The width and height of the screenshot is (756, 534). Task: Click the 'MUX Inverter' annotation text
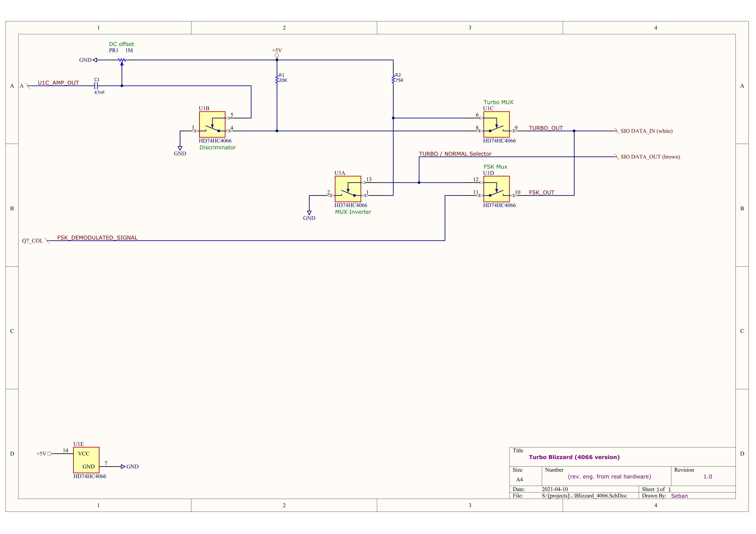353,212
